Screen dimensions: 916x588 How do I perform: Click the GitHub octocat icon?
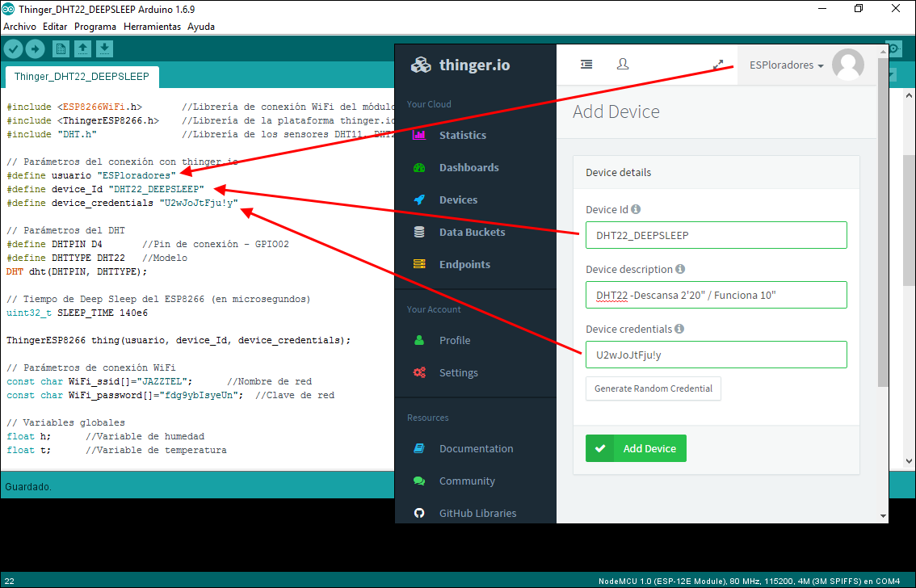tap(419, 513)
